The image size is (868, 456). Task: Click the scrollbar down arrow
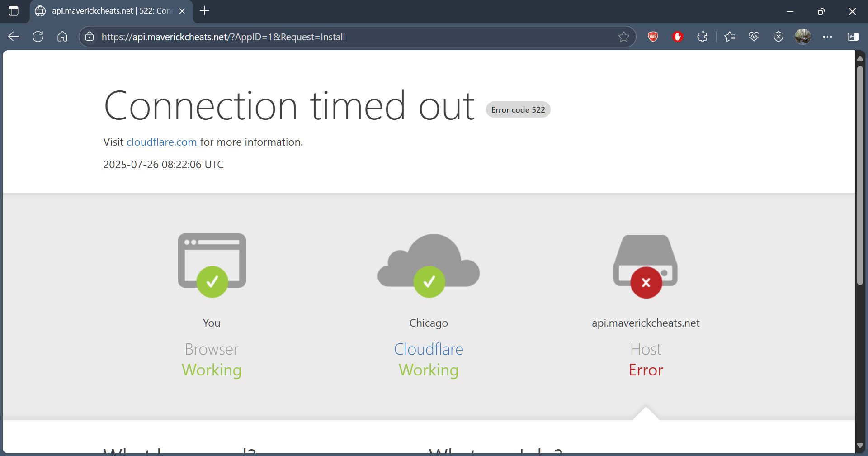860,446
